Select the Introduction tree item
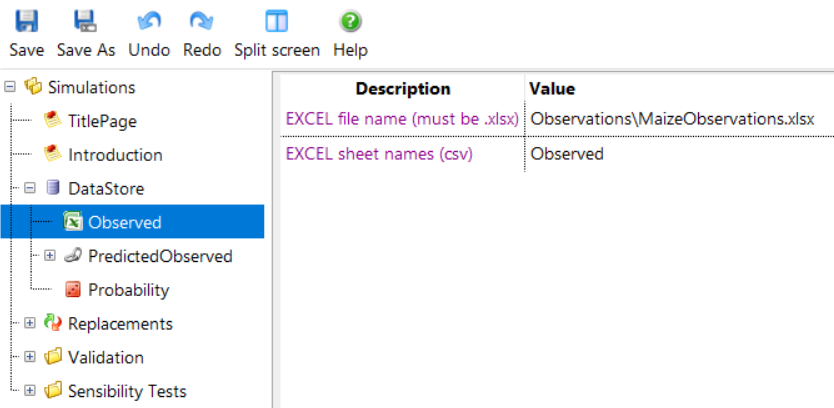The image size is (834, 408). [115, 155]
